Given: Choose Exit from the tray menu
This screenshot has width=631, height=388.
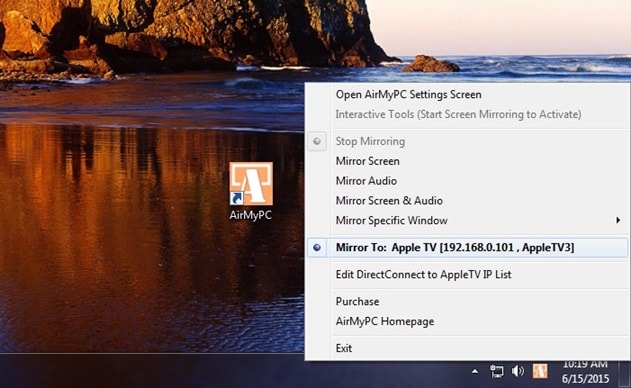Looking at the screenshot, I should 344,348.
